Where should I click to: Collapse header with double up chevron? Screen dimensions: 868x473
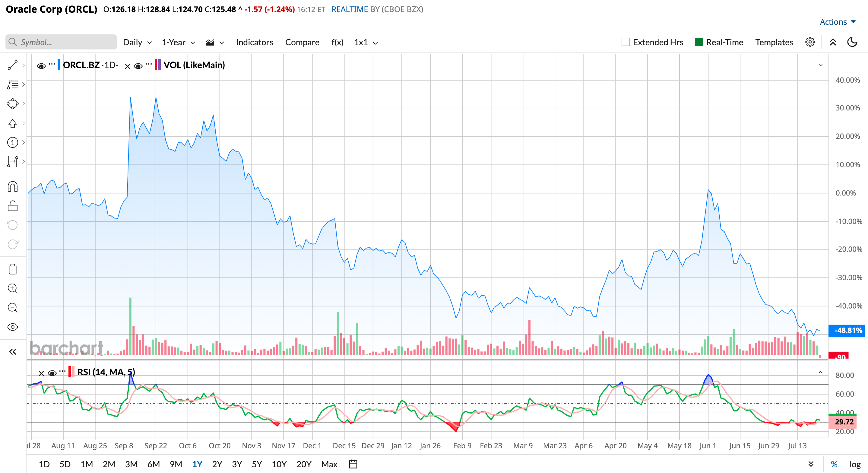[833, 42]
